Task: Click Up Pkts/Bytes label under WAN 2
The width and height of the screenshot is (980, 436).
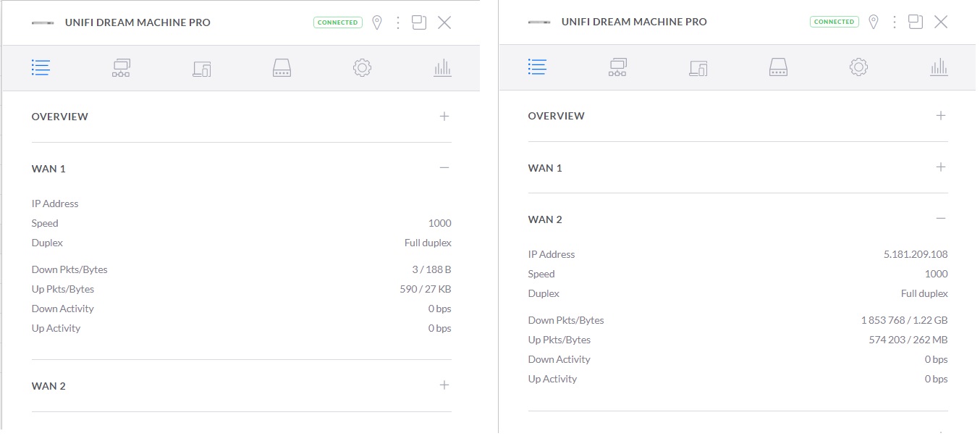Action: pos(559,340)
